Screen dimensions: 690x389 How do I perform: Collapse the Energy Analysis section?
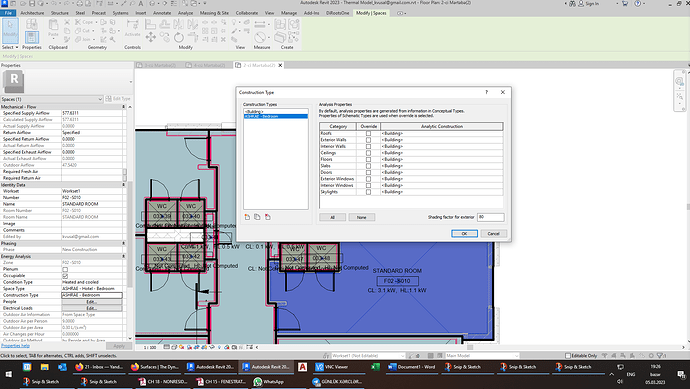[123, 256]
